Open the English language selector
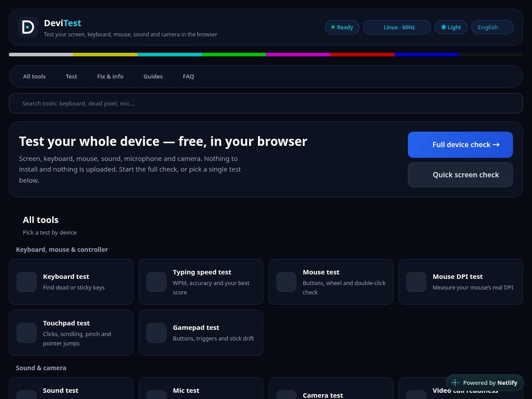The image size is (532, 399). click(493, 27)
